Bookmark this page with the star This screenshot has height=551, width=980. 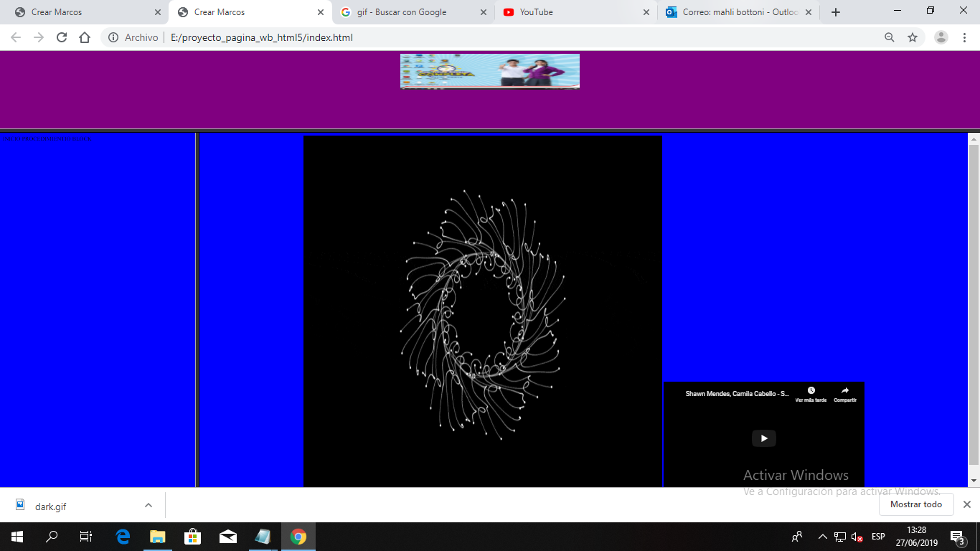point(913,37)
